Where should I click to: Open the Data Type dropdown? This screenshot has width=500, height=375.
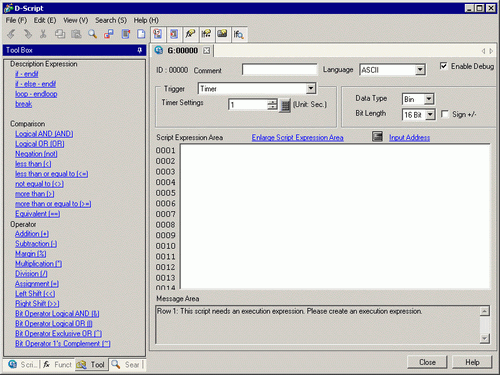pyautogui.click(x=429, y=99)
